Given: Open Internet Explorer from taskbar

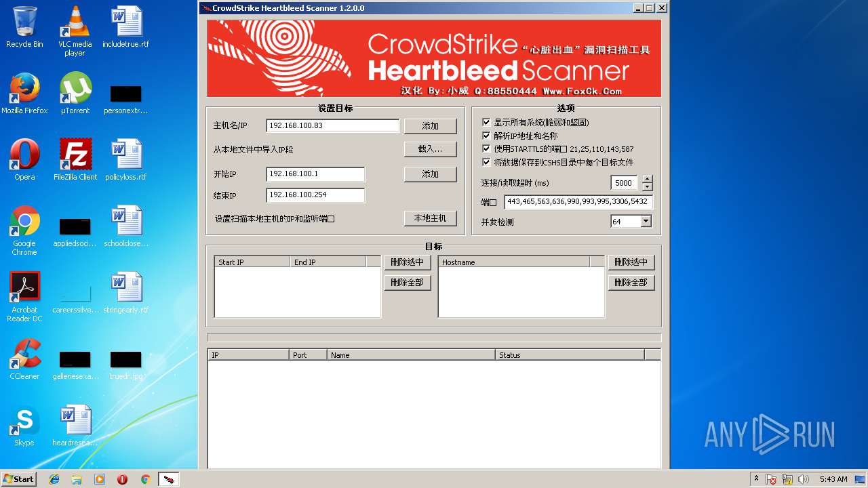Looking at the screenshot, I should click(x=54, y=479).
